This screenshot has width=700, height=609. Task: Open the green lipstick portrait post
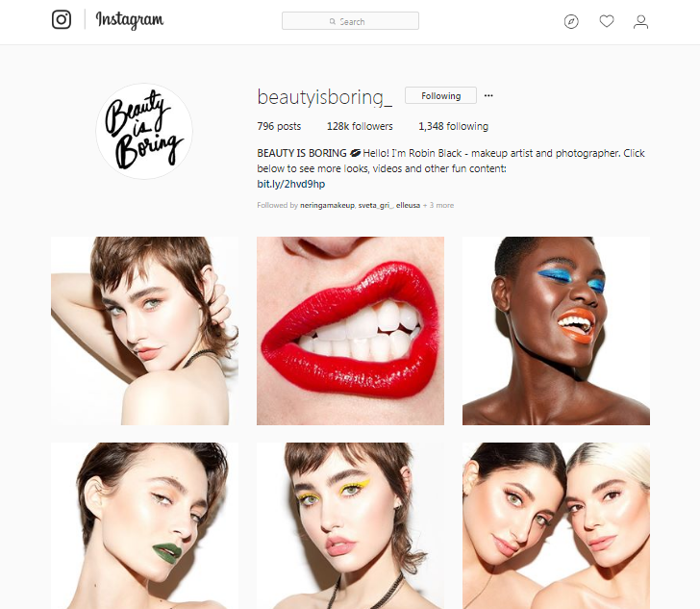click(144, 526)
